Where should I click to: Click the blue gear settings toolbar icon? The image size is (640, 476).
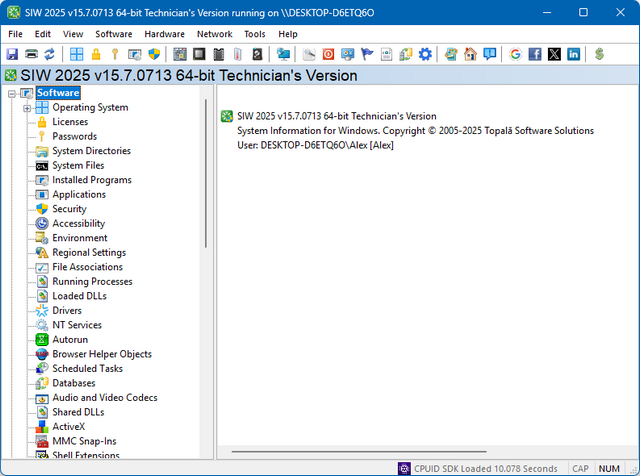coord(424,54)
